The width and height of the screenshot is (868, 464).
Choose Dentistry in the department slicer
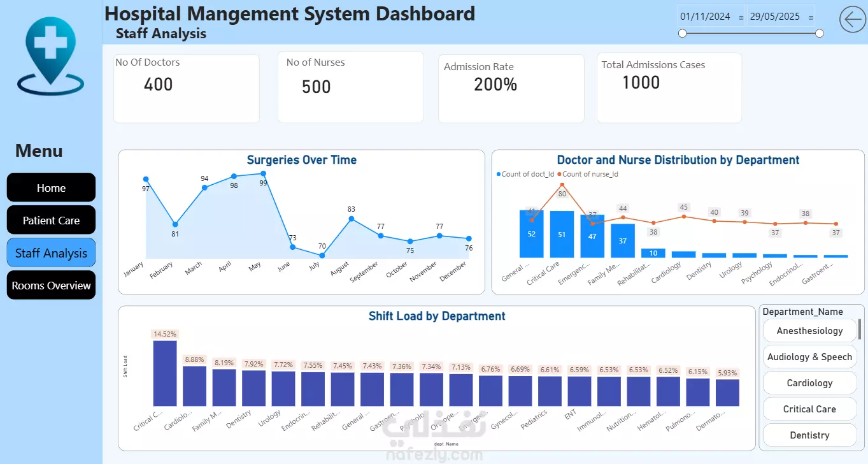pyautogui.click(x=809, y=435)
